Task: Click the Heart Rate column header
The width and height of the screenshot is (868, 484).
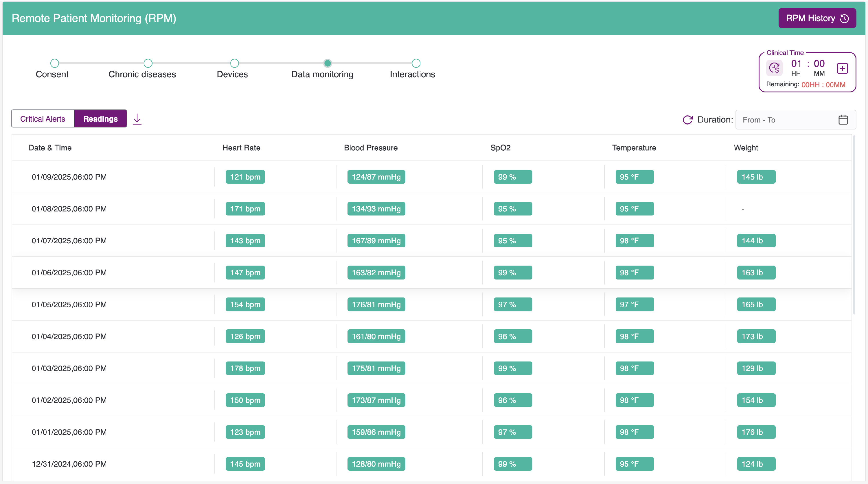Action: pos(241,148)
